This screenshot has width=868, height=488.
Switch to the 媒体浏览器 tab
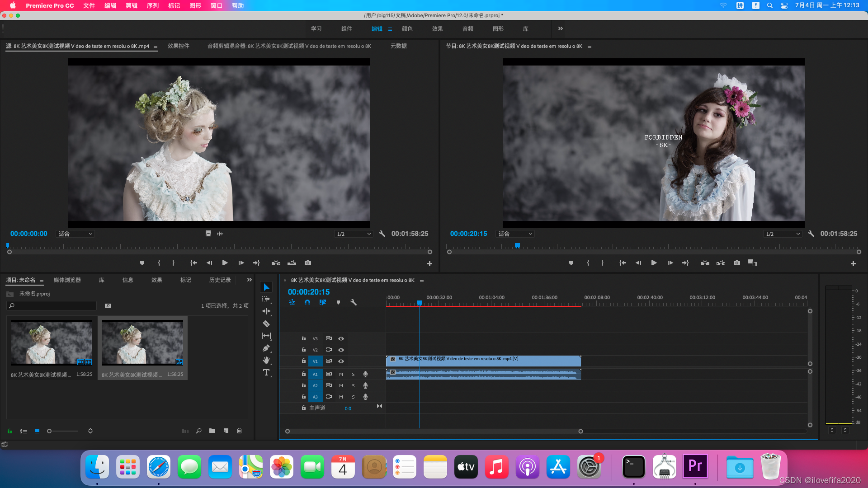(x=67, y=280)
